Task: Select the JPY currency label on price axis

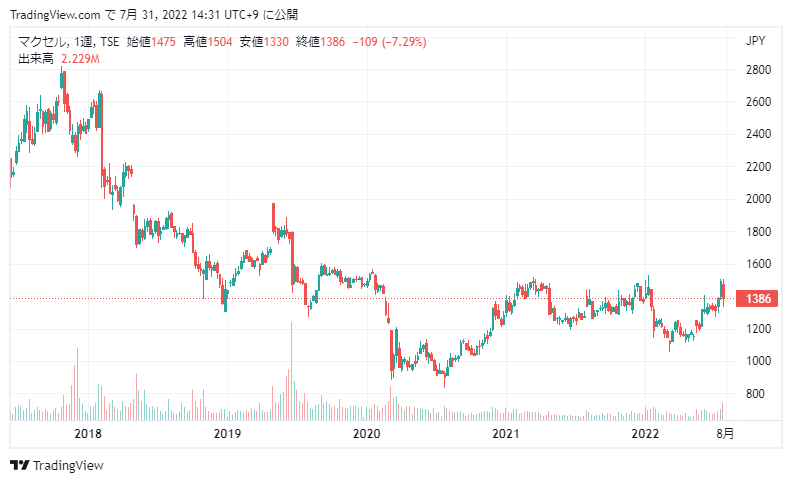Action: tap(756, 41)
